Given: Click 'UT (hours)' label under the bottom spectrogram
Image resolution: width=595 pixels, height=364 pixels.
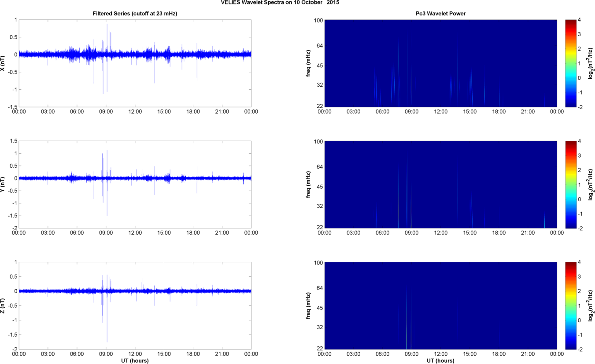Looking at the screenshot, I should pyautogui.click(x=441, y=360).
